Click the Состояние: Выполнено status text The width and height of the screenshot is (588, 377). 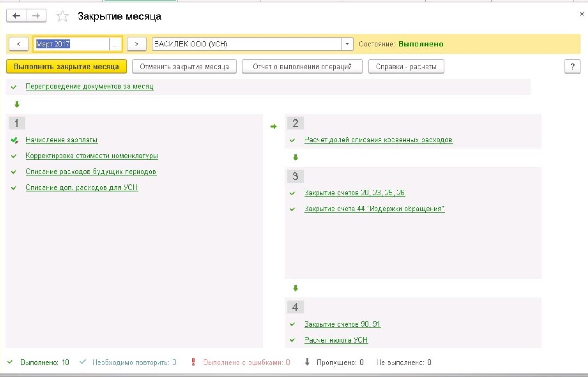[x=401, y=44]
